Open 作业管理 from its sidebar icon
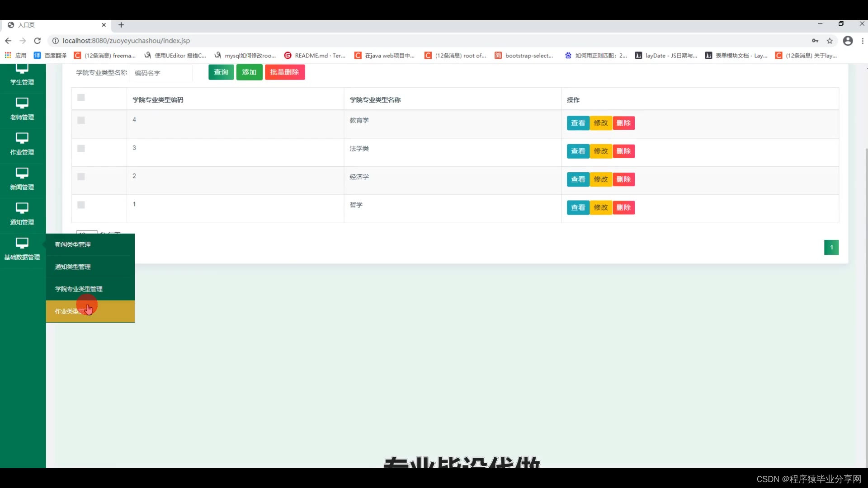This screenshot has width=868, height=488. [x=22, y=138]
